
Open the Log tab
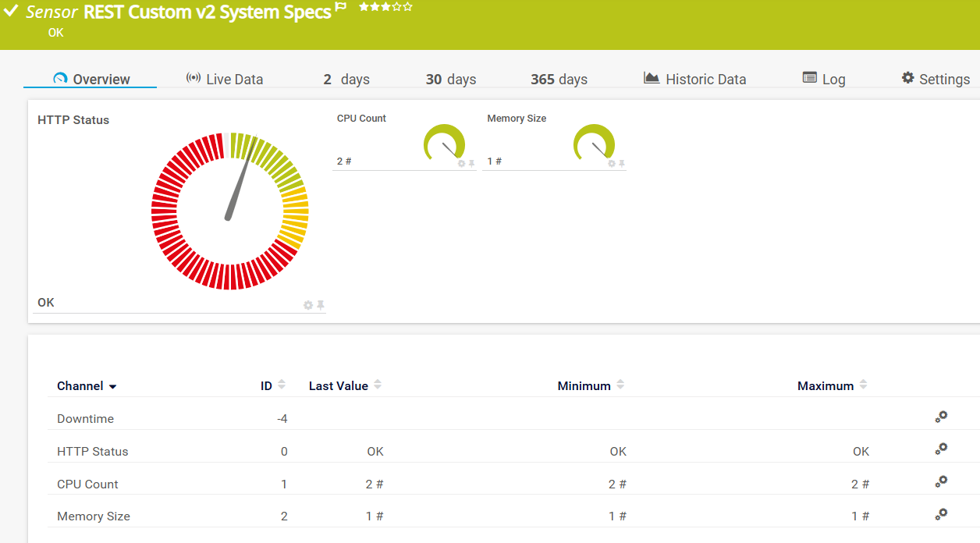pos(824,79)
